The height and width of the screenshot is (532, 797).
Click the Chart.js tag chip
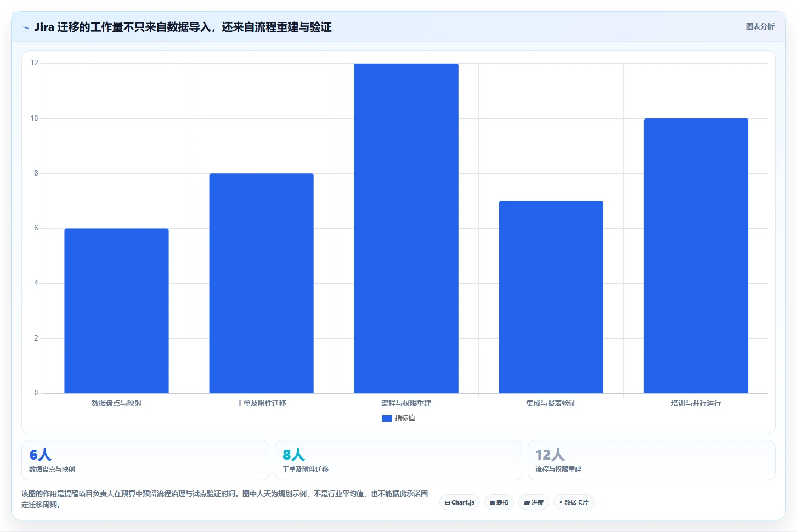(460, 502)
